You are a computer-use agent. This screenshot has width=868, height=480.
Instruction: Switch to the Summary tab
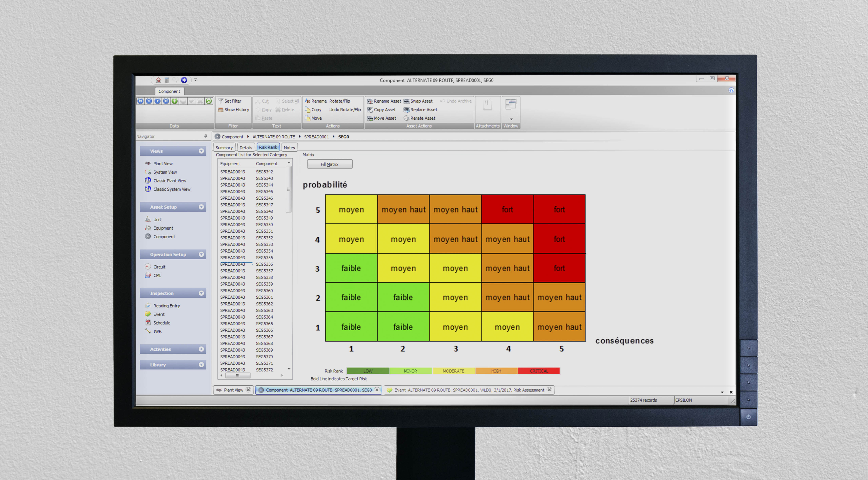coord(224,147)
